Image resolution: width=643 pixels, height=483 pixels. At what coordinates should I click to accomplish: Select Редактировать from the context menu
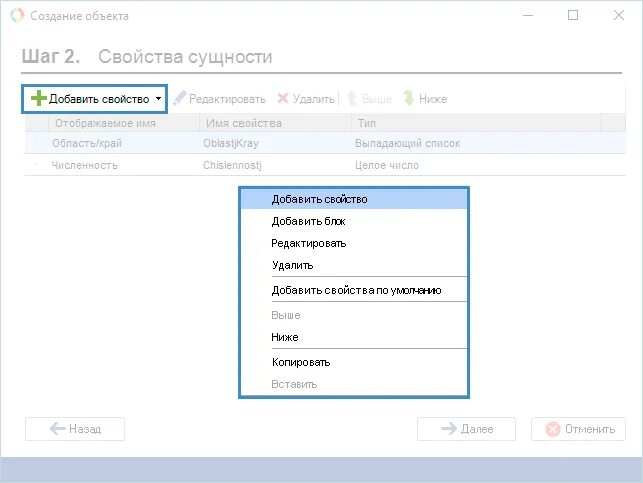[354, 244]
